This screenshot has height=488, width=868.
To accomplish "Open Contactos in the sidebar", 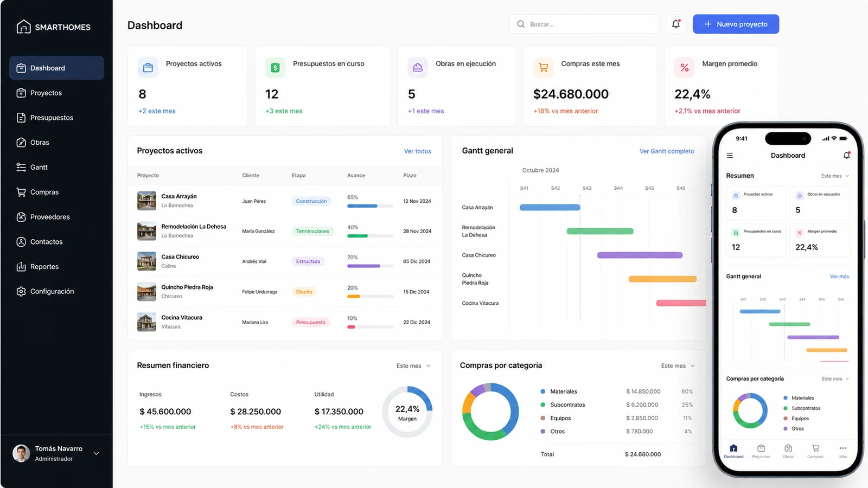I will 56,242.
